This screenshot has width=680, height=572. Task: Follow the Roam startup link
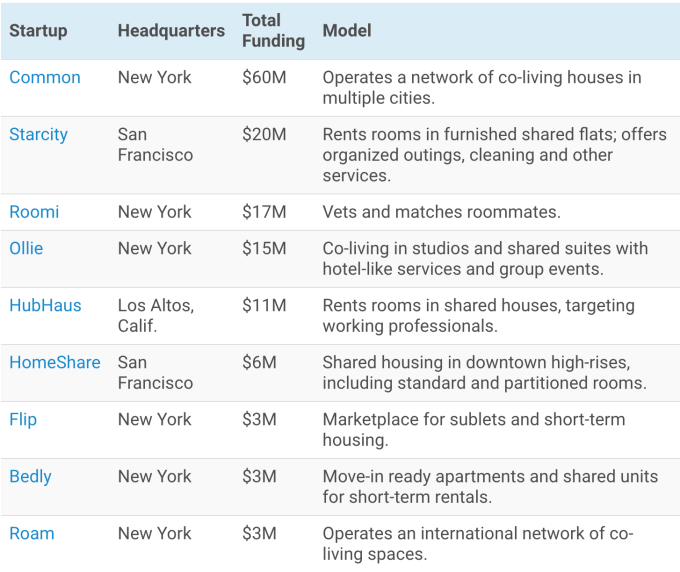tap(32, 534)
